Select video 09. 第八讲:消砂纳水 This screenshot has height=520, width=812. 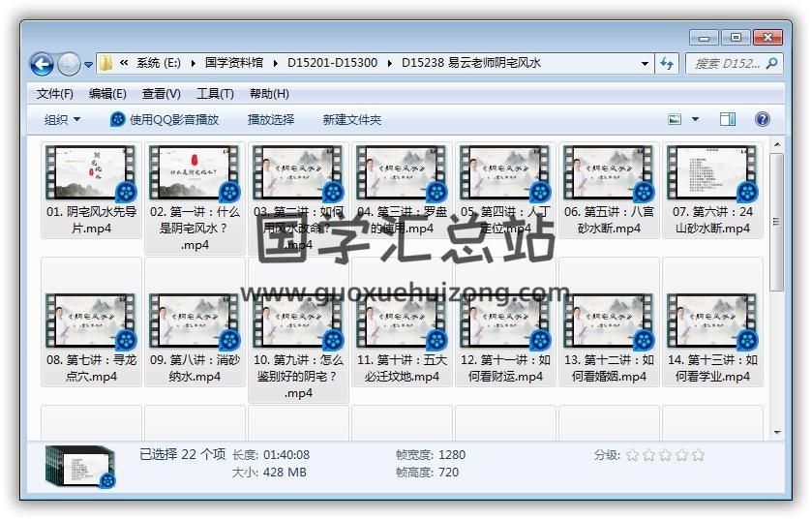click(195, 321)
